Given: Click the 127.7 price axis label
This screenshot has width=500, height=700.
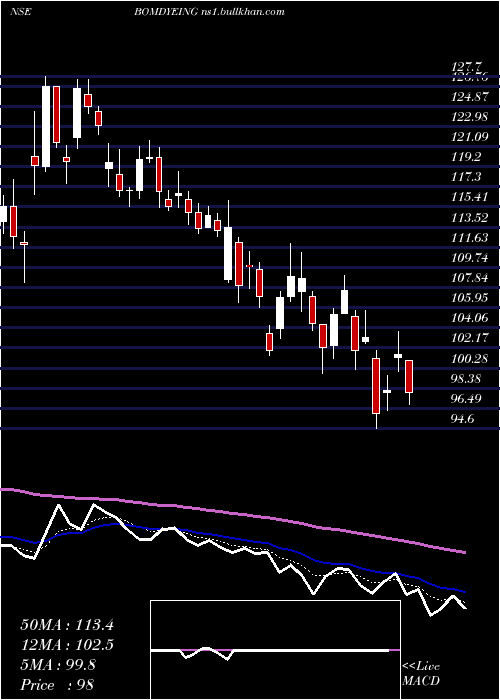Looking at the screenshot, I should [467, 67].
